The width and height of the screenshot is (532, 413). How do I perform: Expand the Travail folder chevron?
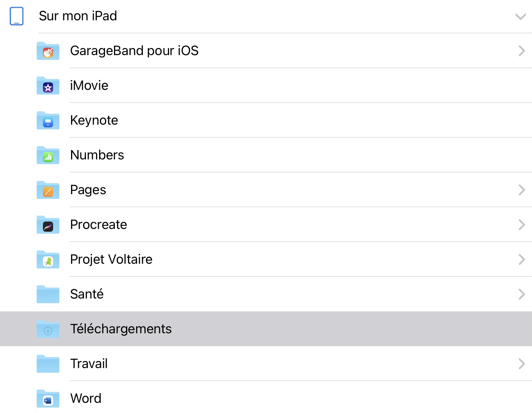[x=521, y=364]
